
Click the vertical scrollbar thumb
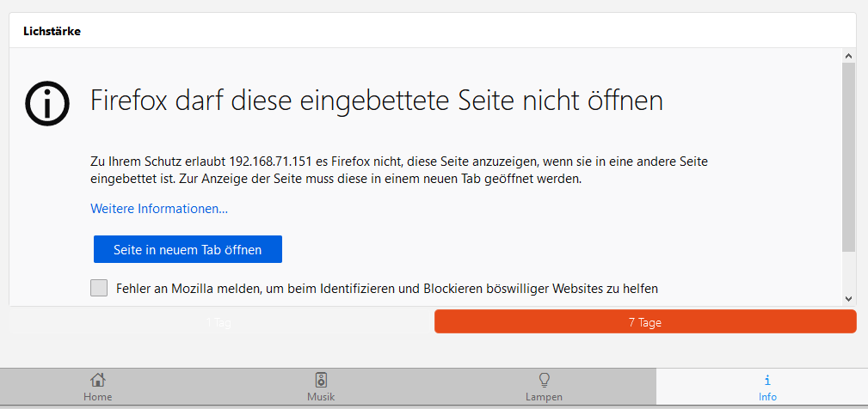click(848, 155)
